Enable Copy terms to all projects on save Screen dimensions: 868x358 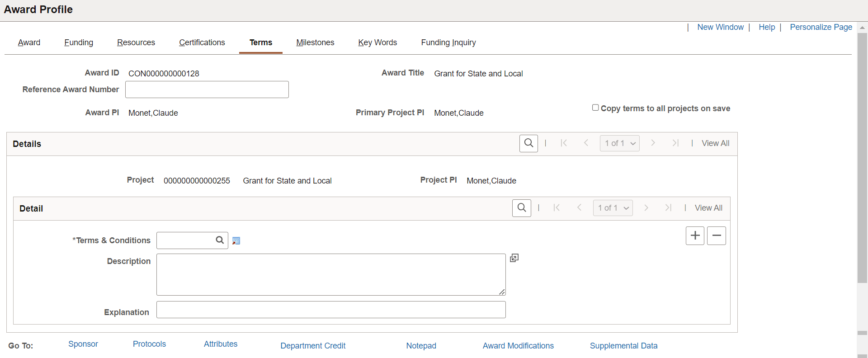click(x=595, y=108)
